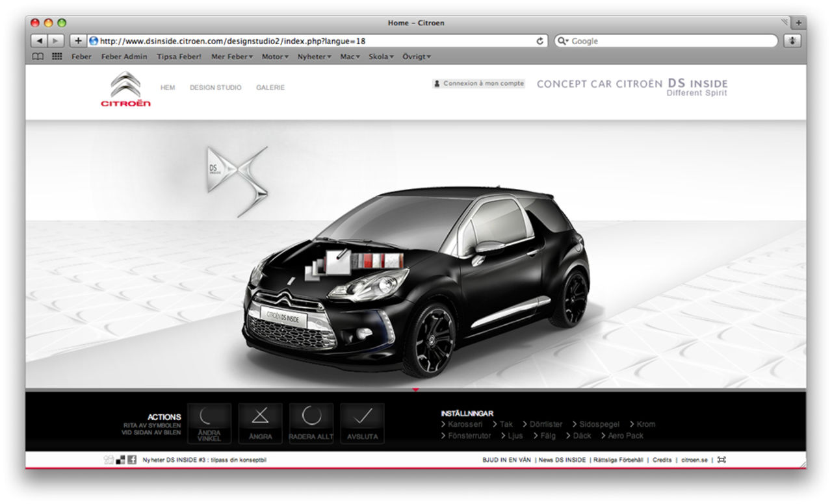Pick a swatch from the color palette on the hood
This screenshot has width=832, height=504.
pos(377,260)
